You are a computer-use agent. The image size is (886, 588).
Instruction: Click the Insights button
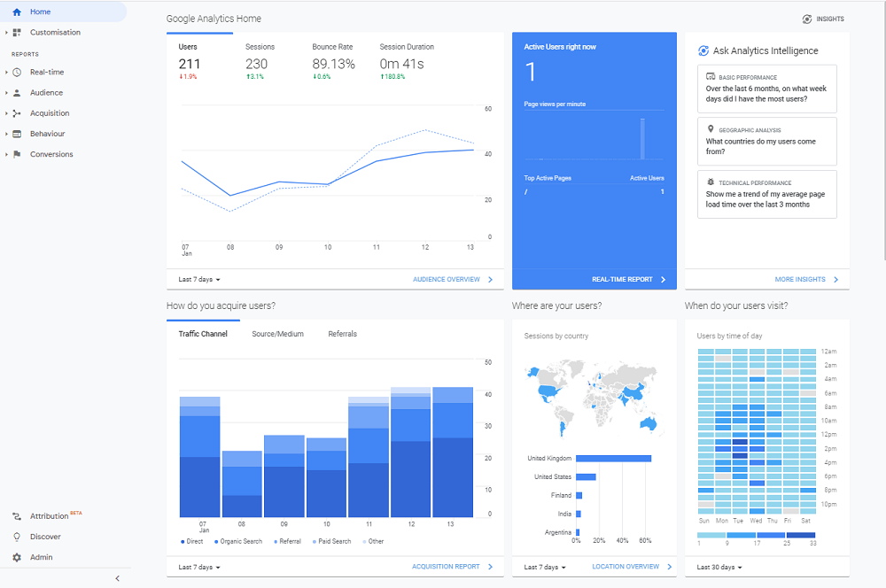pyautogui.click(x=823, y=19)
